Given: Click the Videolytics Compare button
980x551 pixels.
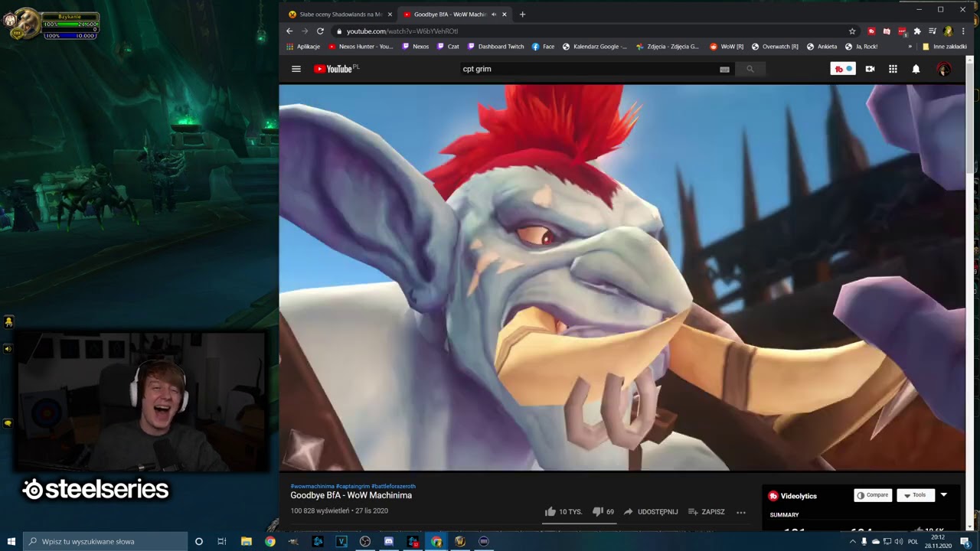Looking at the screenshot, I should click(x=873, y=495).
